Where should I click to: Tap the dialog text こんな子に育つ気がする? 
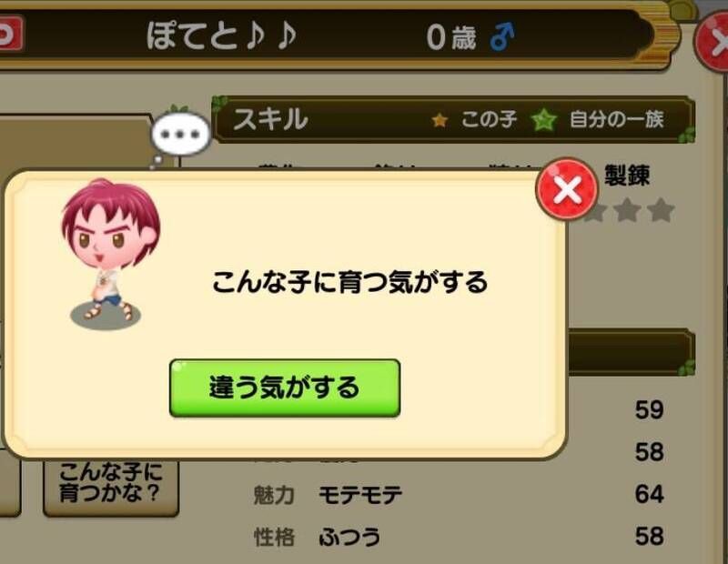349,282
